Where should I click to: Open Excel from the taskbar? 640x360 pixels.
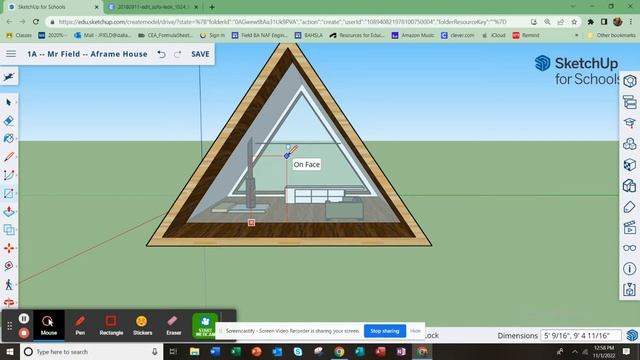tap(236, 351)
